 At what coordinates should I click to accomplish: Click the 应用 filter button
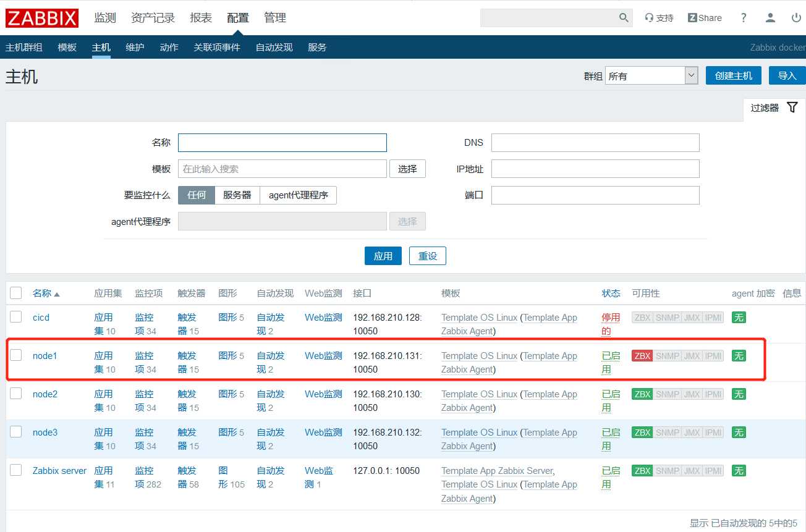383,256
